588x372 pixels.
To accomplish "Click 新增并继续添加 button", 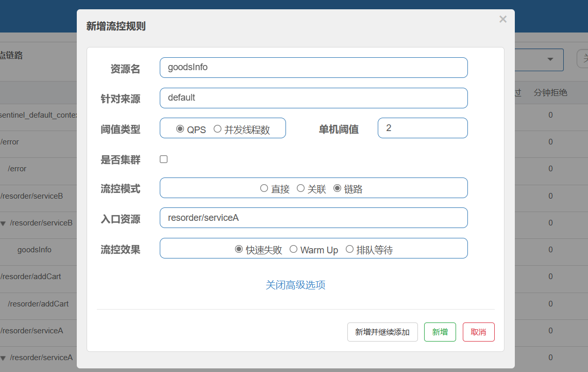I will click(382, 332).
